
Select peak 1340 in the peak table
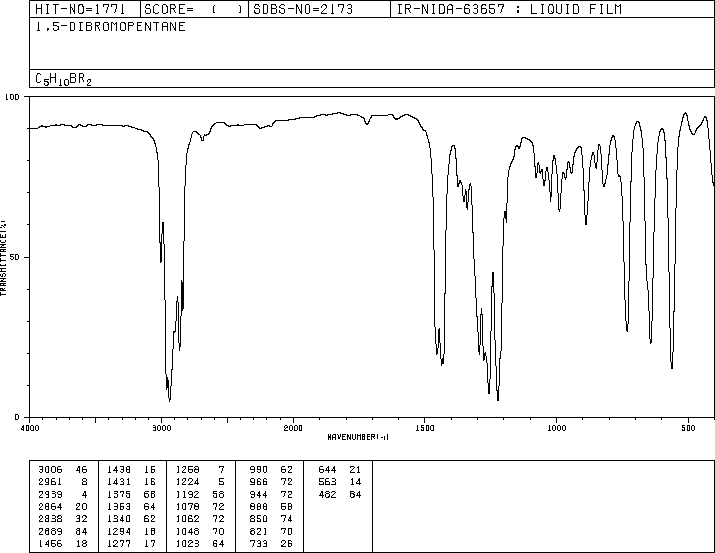tap(119, 519)
